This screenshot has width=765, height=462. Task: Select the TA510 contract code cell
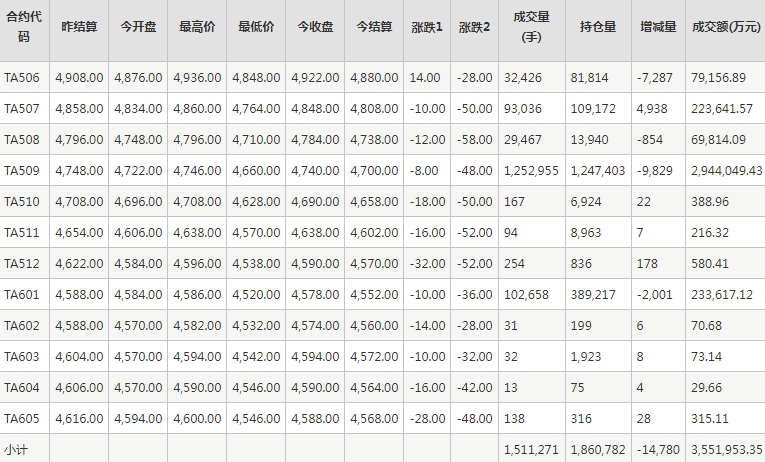[22, 201]
